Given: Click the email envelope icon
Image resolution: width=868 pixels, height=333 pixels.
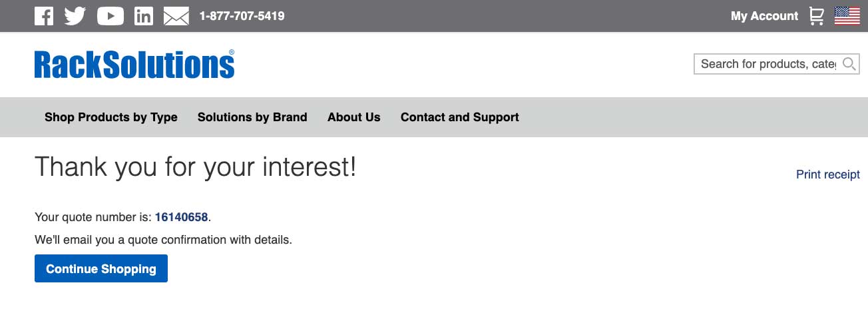Looking at the screenshot, I should click(176, 16).
